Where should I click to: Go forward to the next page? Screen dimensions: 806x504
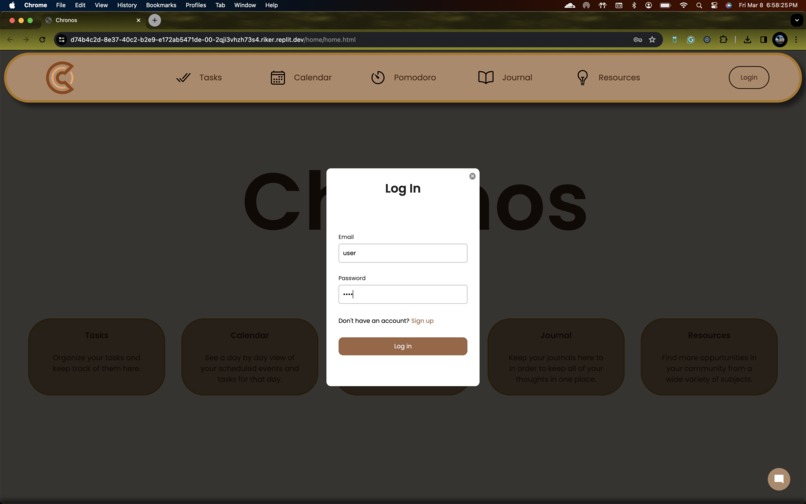click(26, 40)
